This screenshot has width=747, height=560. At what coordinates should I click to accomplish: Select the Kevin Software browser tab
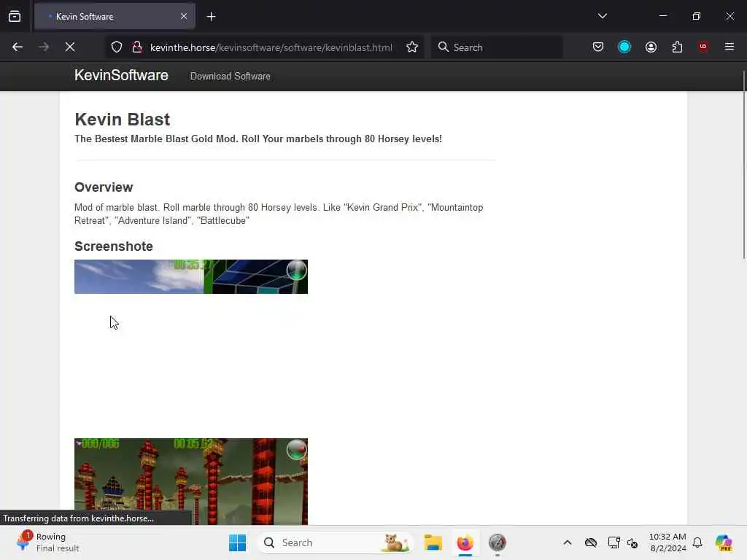115,17
